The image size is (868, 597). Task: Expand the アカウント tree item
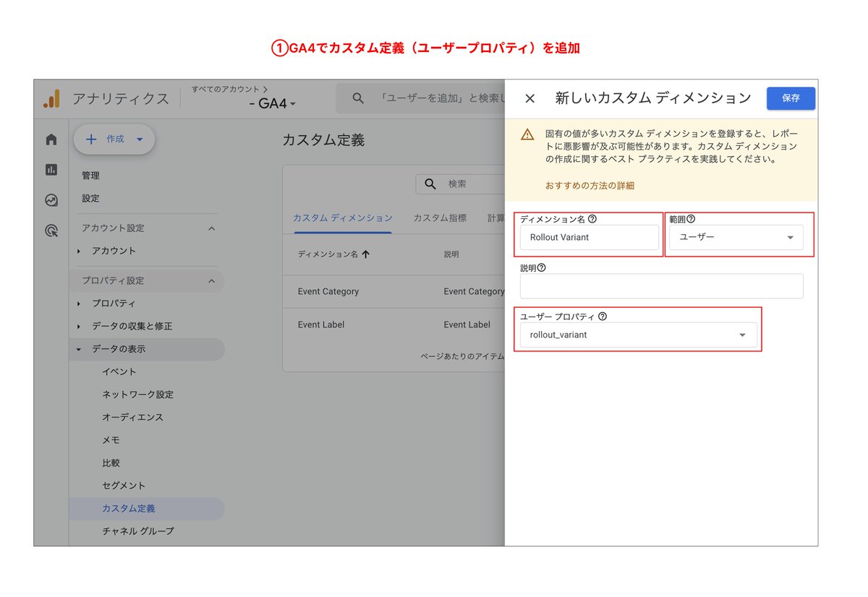click(x=78, y=251)
